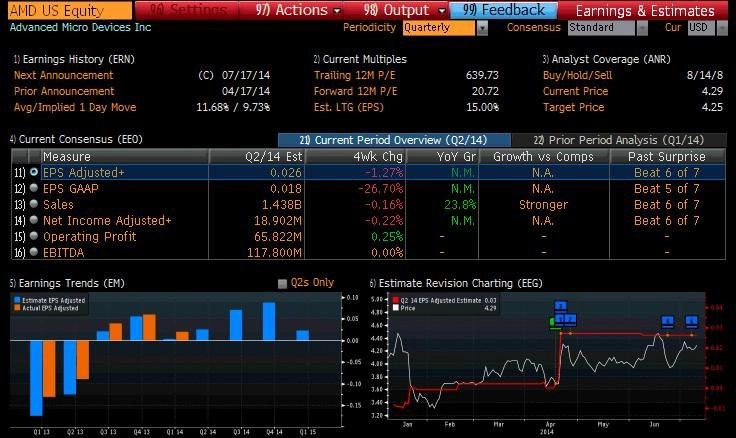The height and width of the screenshot is (438, 736).
Task: Click the tall blue Q4 14 estimate bar
Action: click(269, 321)
